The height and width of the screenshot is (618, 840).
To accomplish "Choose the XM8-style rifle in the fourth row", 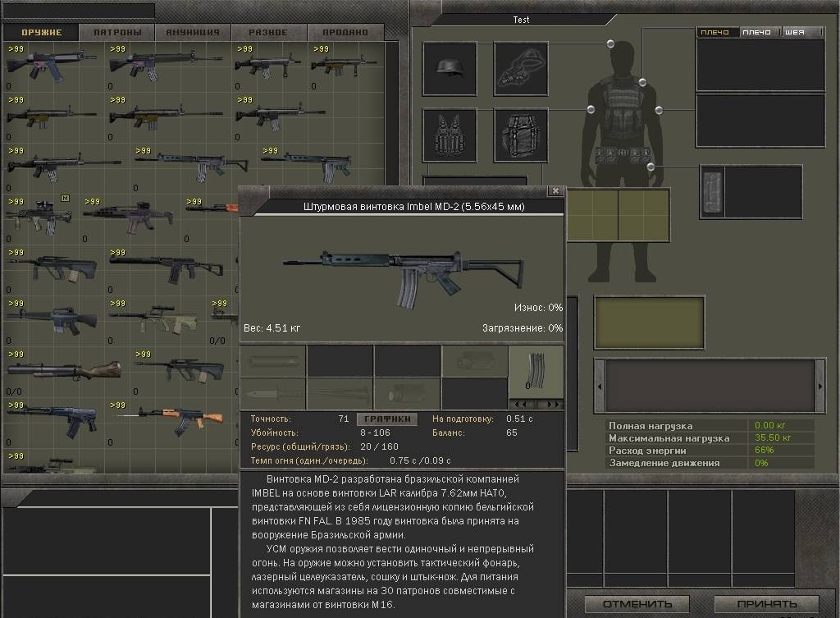I will [127, 216].
